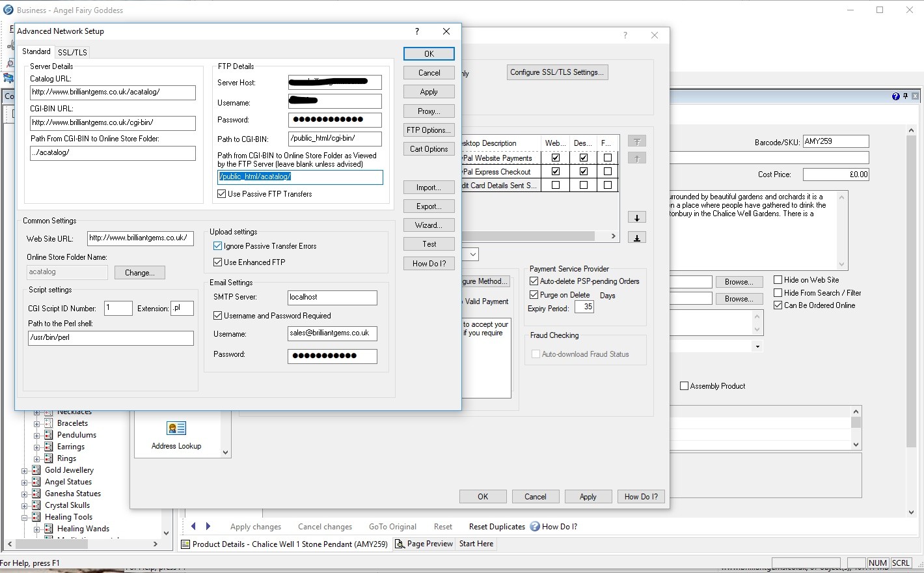The image size is (924, 573).
Task: Expand the Gold Jewellery tree node
Action: [x=25, y=470]
